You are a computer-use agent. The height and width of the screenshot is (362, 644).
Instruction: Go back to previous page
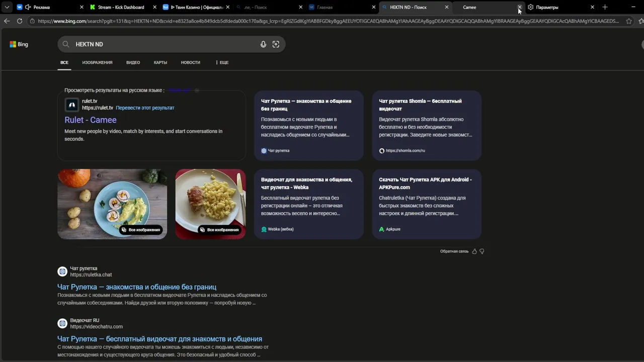point(7,21)
